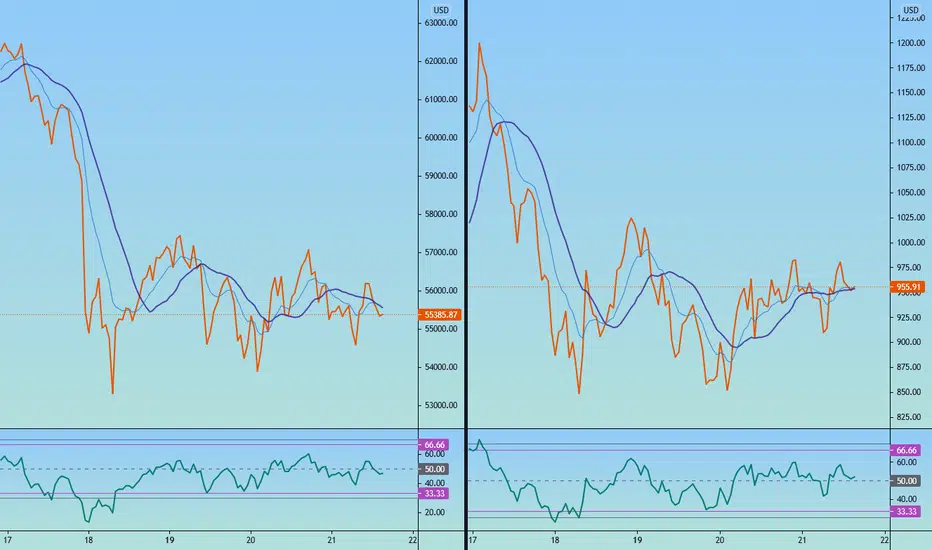This screenshot has width=932, height=550.
Task: Pick the 1025.00 price level label
Action: [x=911, y=218]
